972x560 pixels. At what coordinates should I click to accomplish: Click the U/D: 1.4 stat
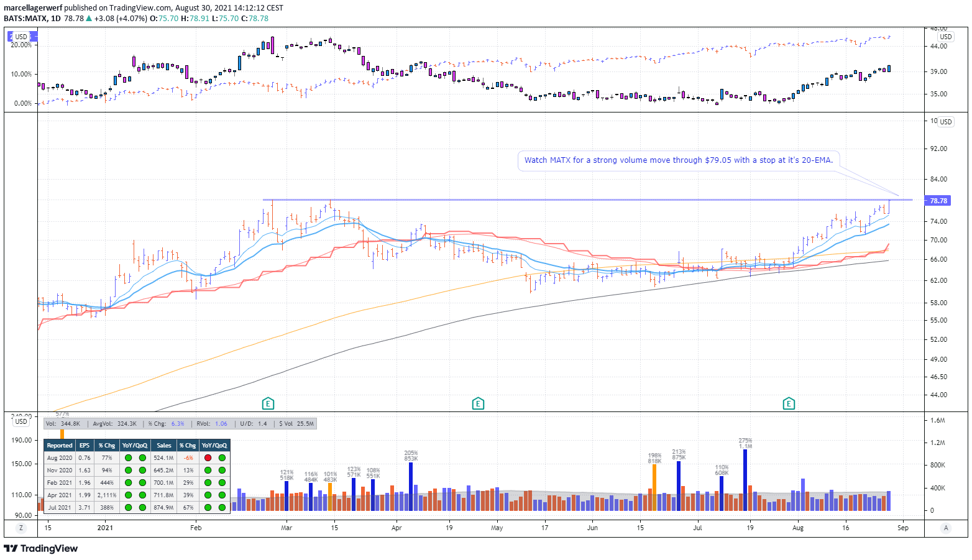coord(253,424)
